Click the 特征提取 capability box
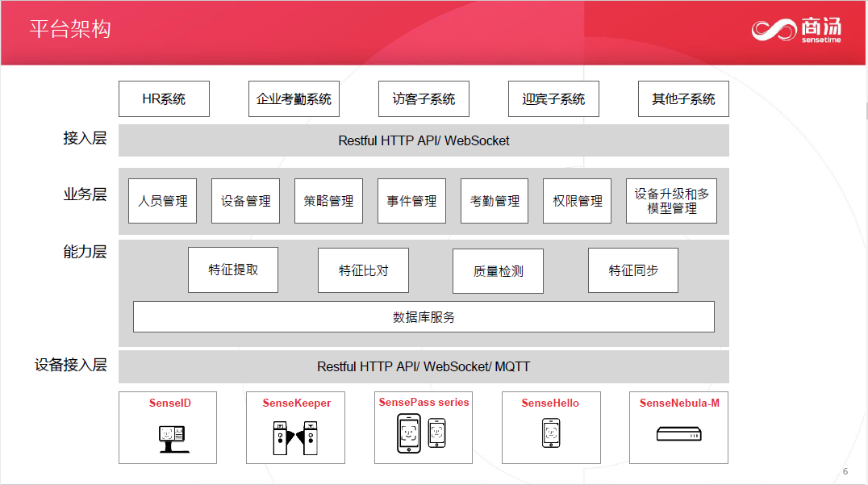 click(x=233, y=270)
